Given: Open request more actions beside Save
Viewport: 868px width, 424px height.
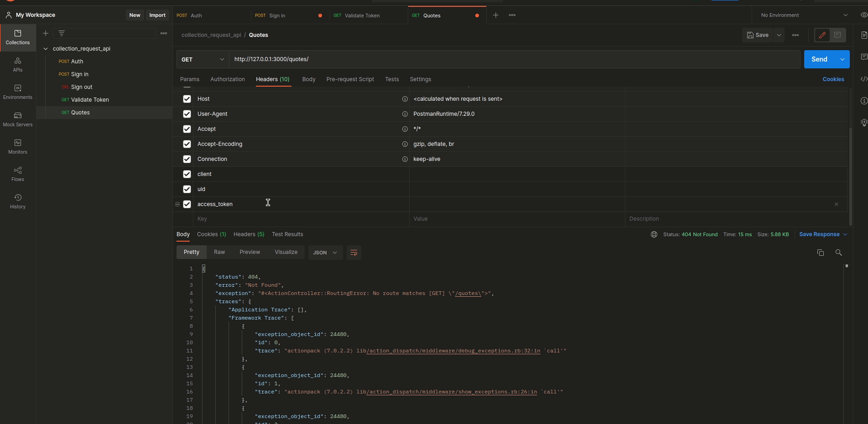Looking at the screenshot, I should tap(795, 35).
